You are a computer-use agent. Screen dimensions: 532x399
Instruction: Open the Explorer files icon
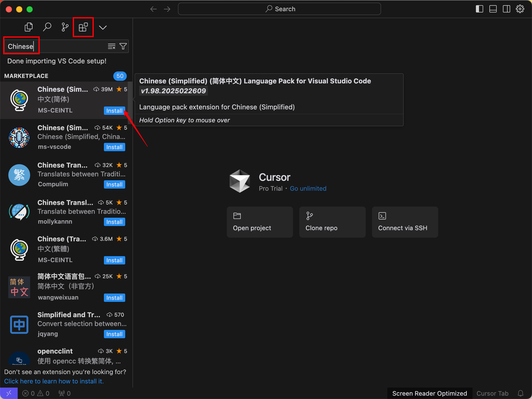click(29, 27)
